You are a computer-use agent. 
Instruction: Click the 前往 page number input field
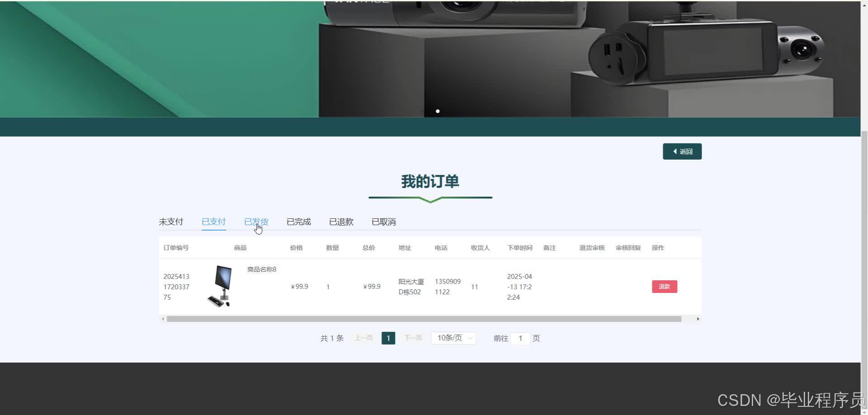[520, 338]
